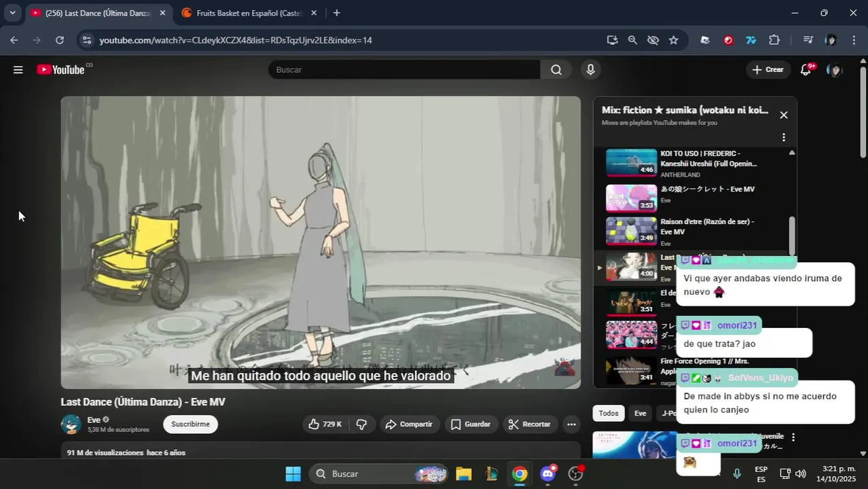Dislike the video with thumbs down

(x=362, y=424)
